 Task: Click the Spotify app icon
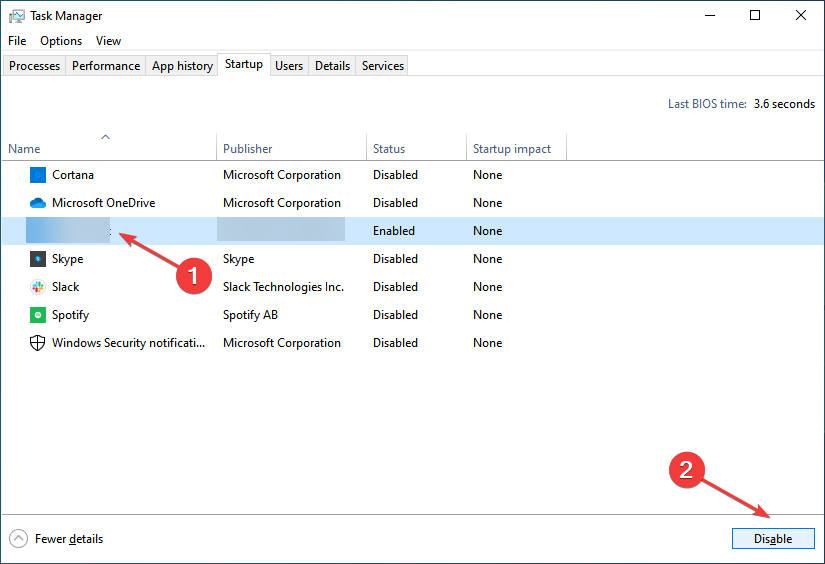click(x=38, y=315)
